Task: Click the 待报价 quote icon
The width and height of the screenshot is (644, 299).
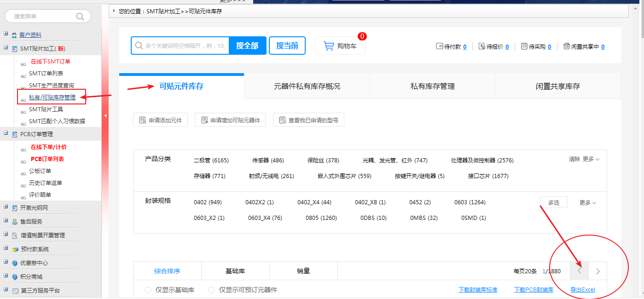Action: [x=482, y=46]
